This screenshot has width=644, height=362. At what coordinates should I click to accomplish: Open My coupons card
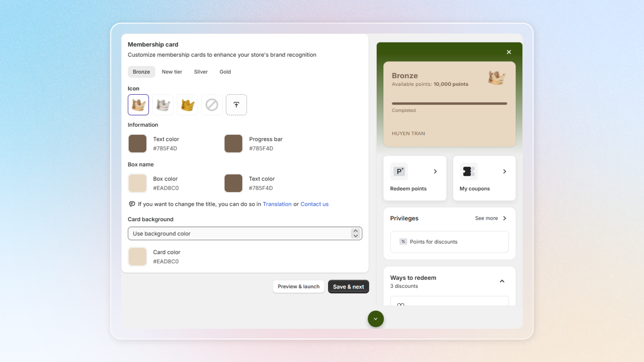(484, 178)
